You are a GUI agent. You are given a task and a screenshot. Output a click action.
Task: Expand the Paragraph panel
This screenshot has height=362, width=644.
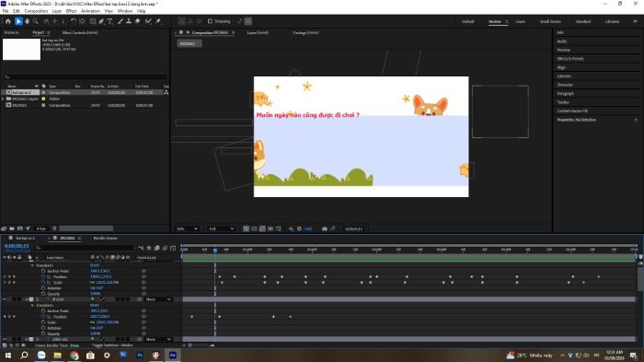pos(565,93)
